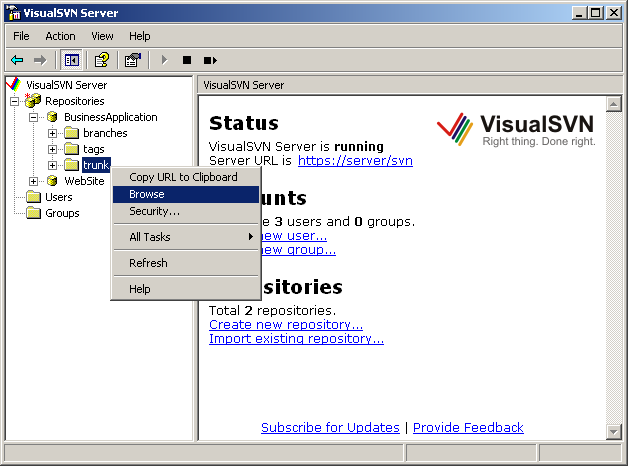Click the VisualSVN logo image

point(516,129)
